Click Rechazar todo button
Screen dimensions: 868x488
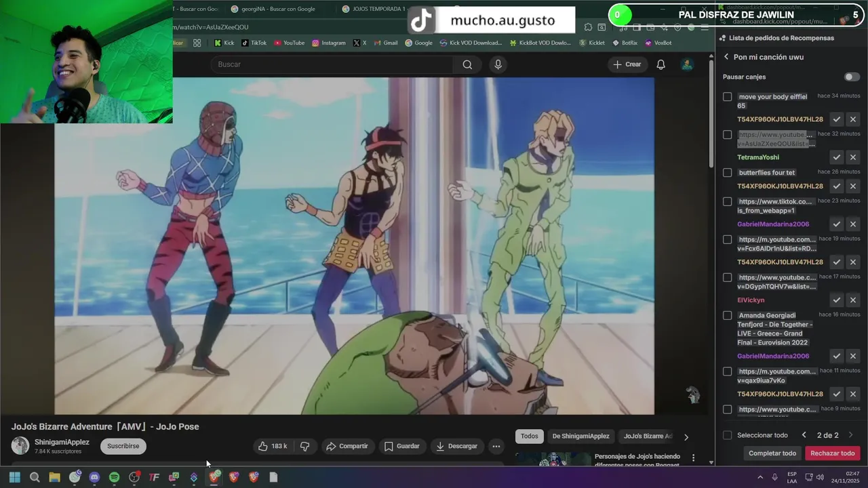[x=833, y=453]
